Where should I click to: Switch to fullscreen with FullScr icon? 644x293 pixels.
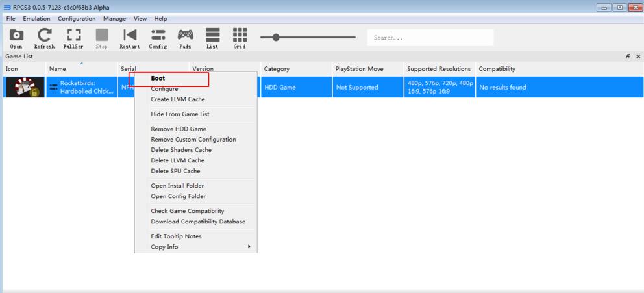tap(73, 38)
